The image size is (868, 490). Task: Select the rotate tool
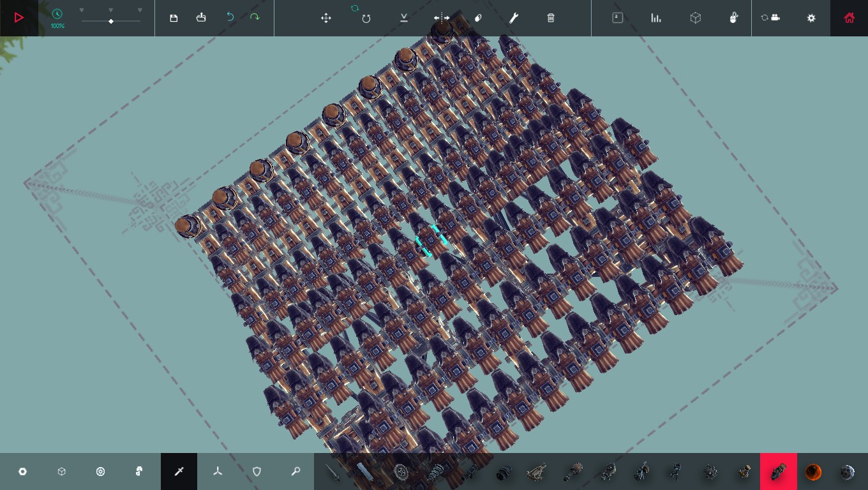click(x=366, y=18)
